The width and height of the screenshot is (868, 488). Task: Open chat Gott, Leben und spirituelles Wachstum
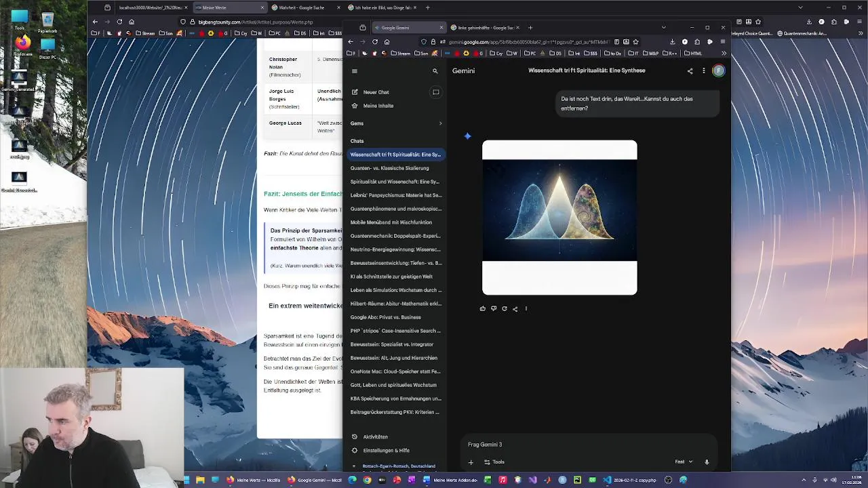tap(396, 385)
